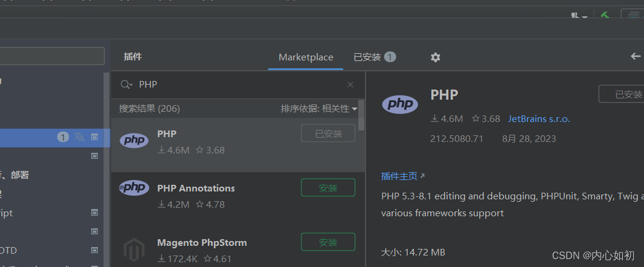The height and width of the screenshot is (267, 644).
Task: Open the plugin settings gear menu
Action: click(x=436, y=57)
